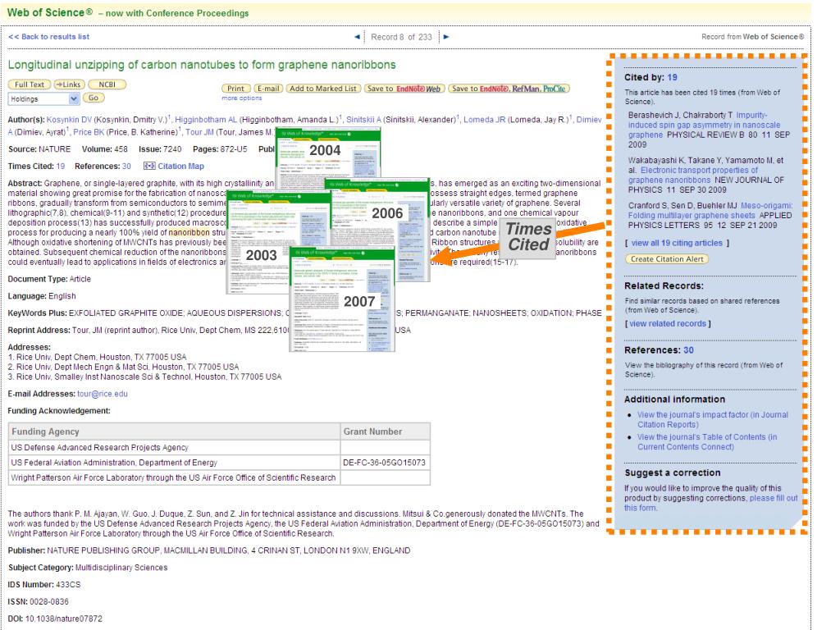The image size is (840, 630).
Task: Click the Go button beside Holdings
Action: (94, 98)
